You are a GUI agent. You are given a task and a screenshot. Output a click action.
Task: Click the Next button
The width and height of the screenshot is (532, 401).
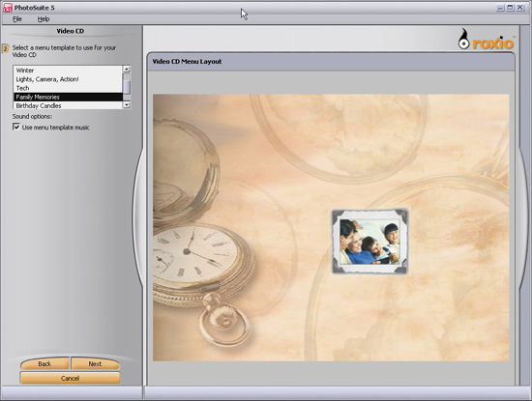(x=95, y=363)
